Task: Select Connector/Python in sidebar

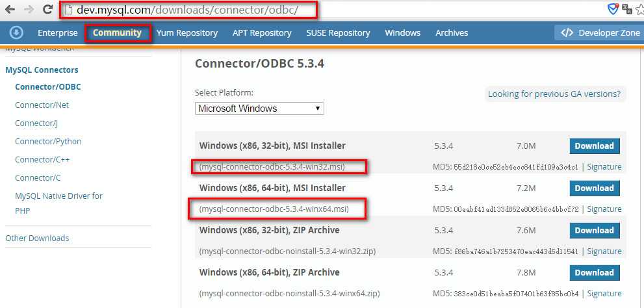Action: [48, 141]
